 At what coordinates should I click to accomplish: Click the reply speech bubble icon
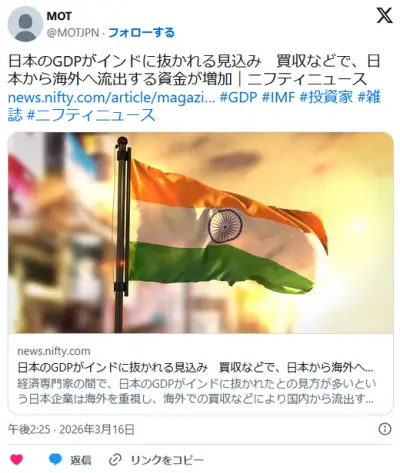tap(55, 460)
